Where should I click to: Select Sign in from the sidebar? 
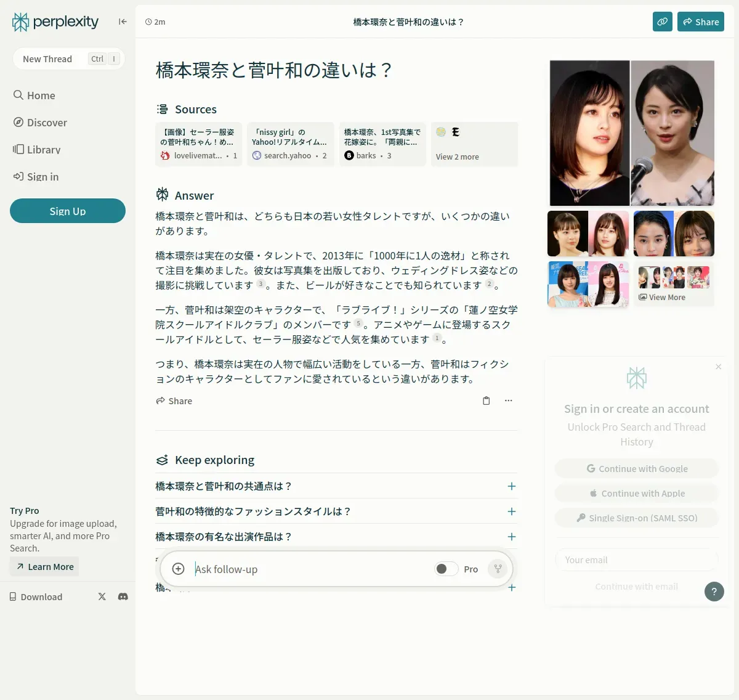[x=36, y=177]
